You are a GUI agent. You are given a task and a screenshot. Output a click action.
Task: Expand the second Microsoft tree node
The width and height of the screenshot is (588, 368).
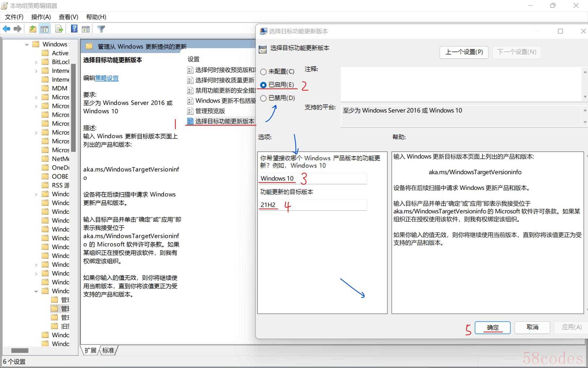pyautogui.click(x=36, y=106)
